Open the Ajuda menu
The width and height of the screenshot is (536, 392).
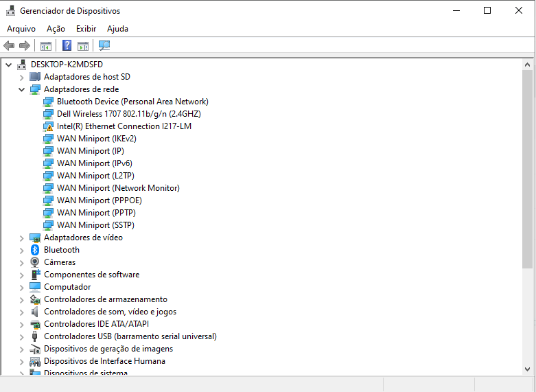117,29
